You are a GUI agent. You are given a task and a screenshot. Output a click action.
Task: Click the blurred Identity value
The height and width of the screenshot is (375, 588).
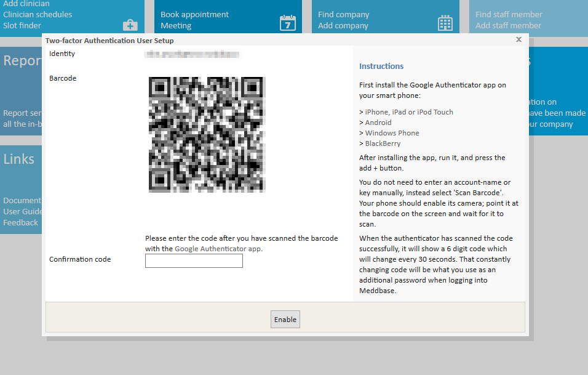(192, 54)
